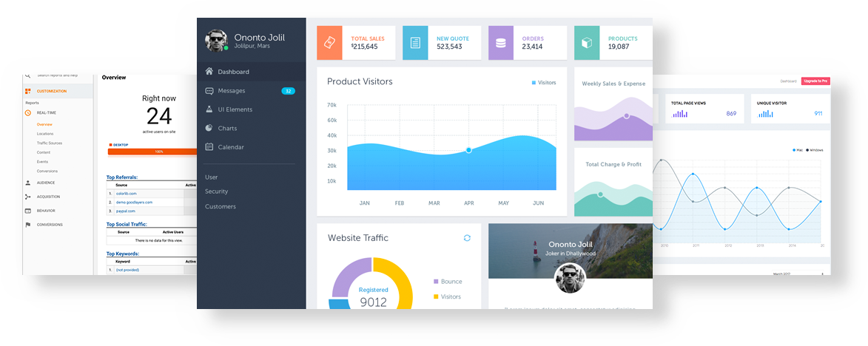Click the Charts document icon in sidebar

(210, 129)
